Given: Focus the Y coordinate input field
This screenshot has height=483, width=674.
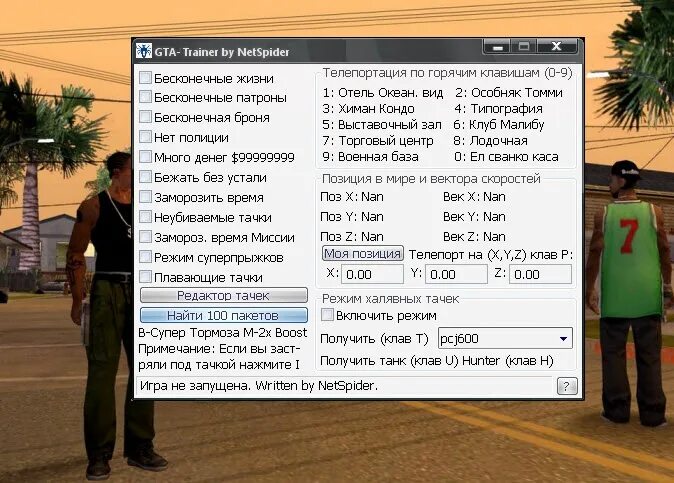Looking at the screenshot, I should [456, 274].
